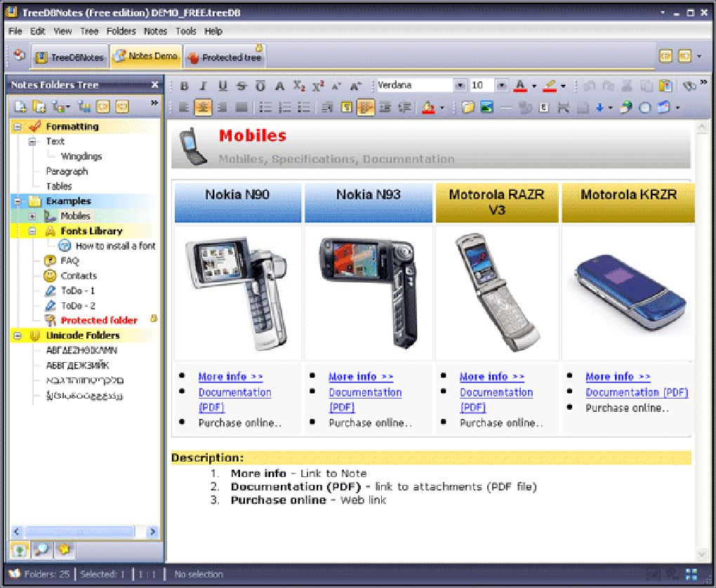Decrease paragraph indent
Viewport: 716px width, 588px height.
[x=404, y=108]
